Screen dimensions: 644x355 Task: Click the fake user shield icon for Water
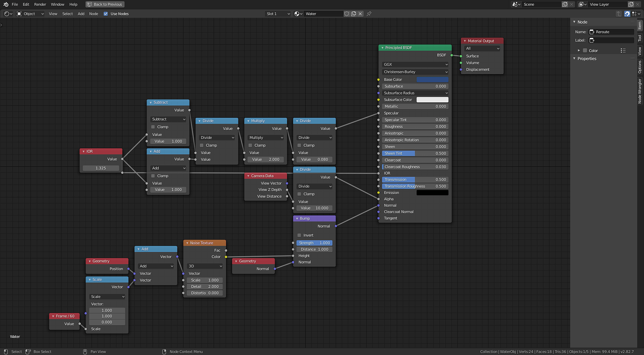pyautogui.click(x=347, y=14)
